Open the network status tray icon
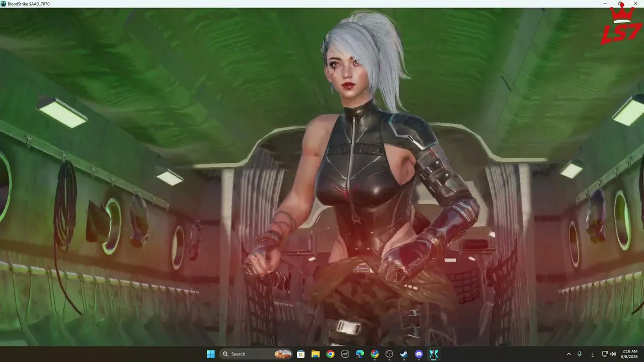Screen dimensions: 644x362 [605, 354]
